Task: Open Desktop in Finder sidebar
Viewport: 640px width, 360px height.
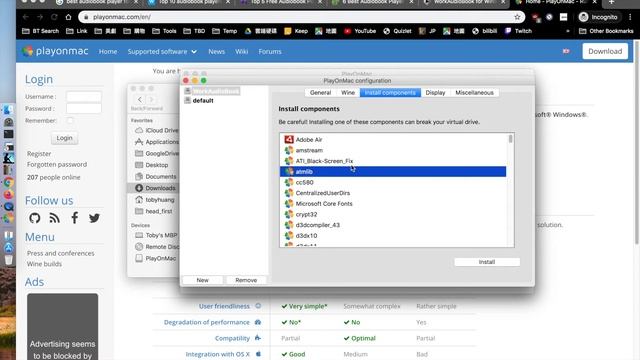Action: pos(151,165)
